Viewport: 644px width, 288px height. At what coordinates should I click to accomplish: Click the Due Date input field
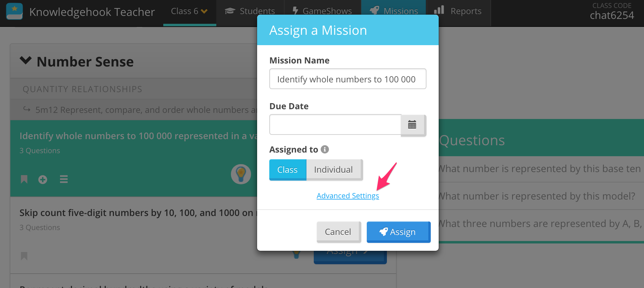tap(335, 124)
